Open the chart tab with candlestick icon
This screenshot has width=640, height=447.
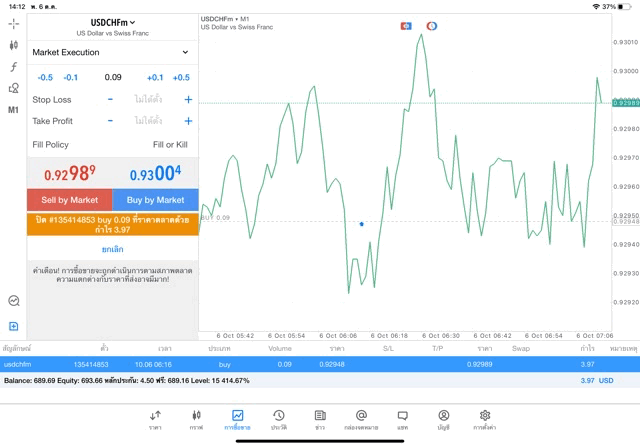click(x=196, y=420)
